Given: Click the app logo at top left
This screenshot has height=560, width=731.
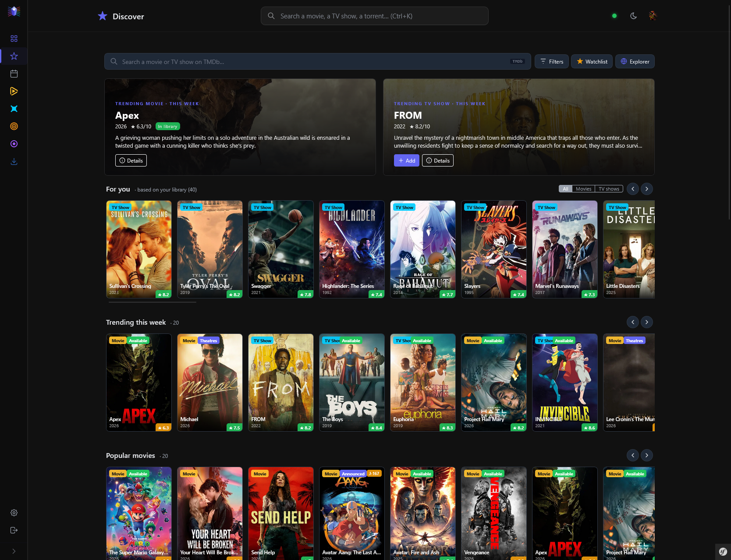Looking at the screenshot, I should 14,11.
